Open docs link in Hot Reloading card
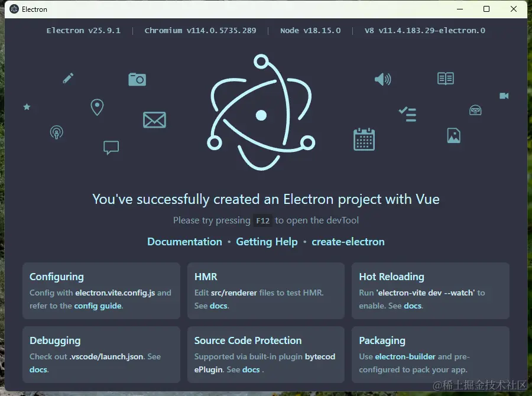This screenshot has width=532, height=396. point(413,306)
